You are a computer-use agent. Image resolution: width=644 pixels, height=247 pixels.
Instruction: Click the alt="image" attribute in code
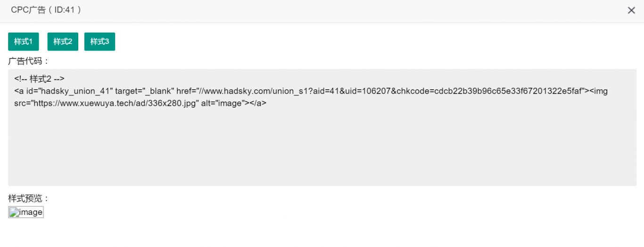(223, 103)
